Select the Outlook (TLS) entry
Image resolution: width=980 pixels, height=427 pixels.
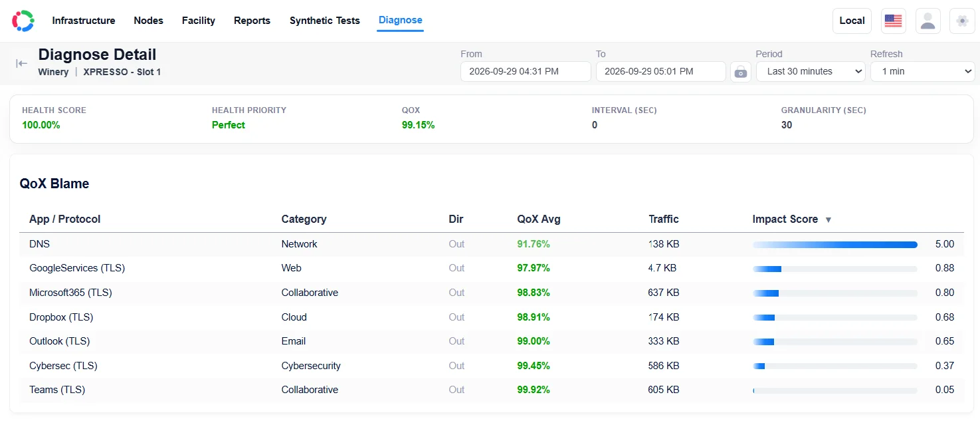60,341
